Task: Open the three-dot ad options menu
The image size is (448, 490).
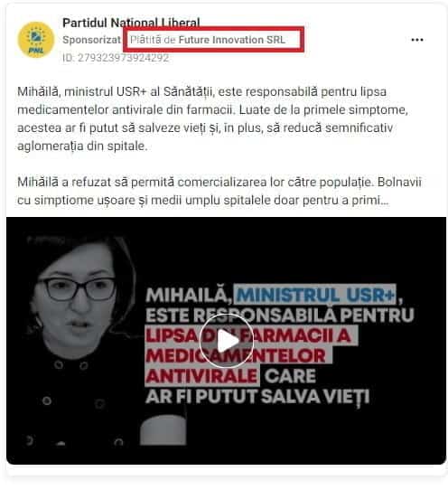Action: pos(417,40)
